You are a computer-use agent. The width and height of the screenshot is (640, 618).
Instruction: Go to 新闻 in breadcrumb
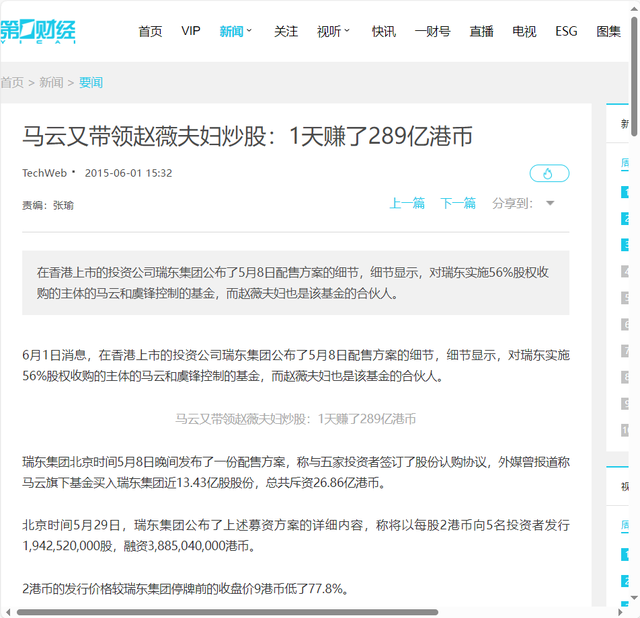pyautogui.click(x=51, y=82)
